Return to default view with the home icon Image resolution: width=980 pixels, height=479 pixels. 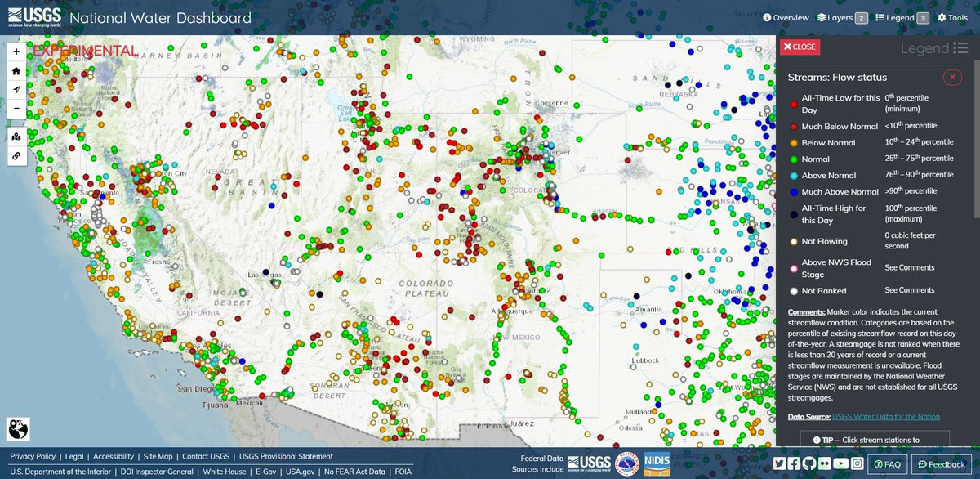[x=16, y=70]
